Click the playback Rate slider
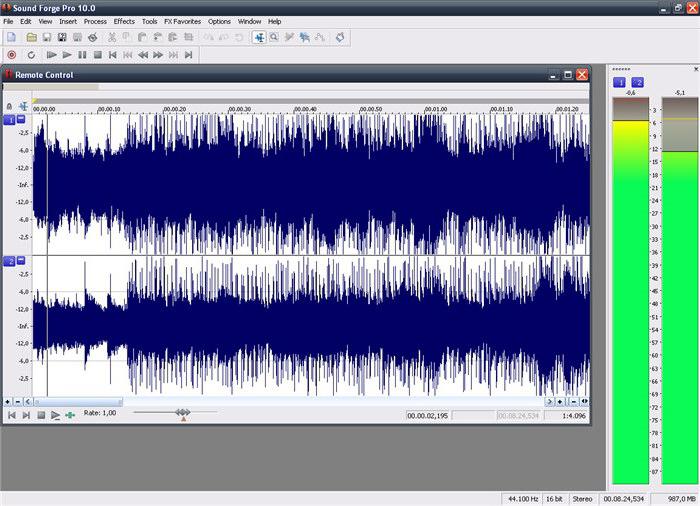Viewport: 700px width, 506px height. pyautogui.click(x=182, y=412)
